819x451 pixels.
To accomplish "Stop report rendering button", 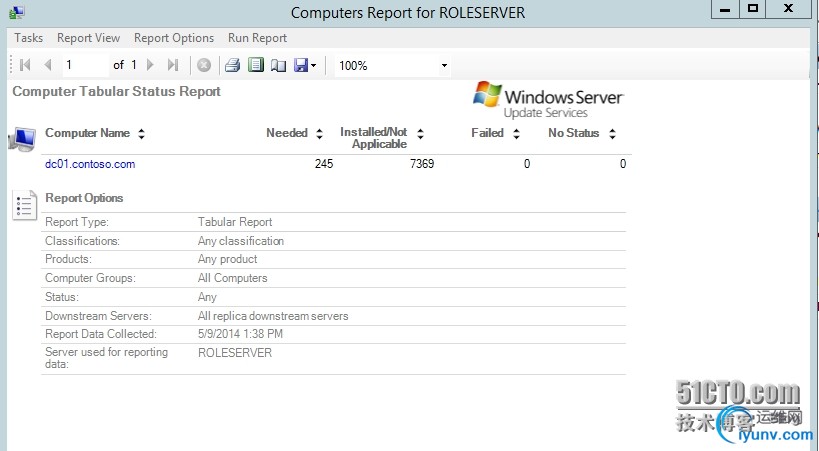I will click(x=204, y=65).
